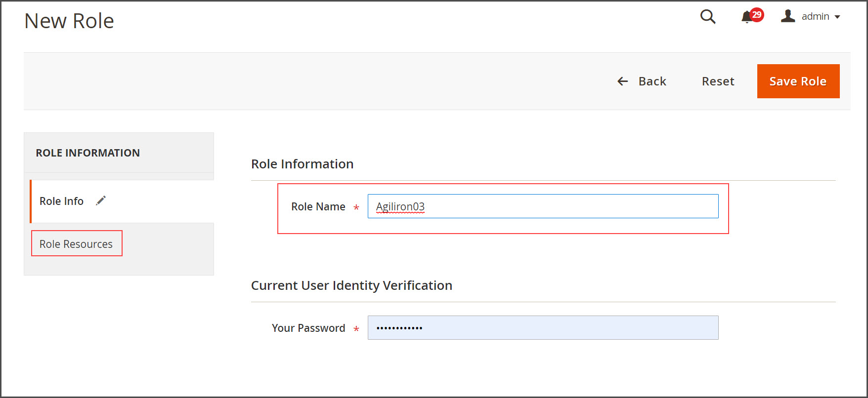Click the admin user avatar icon
868x398 pixels.
pos(788,16)
